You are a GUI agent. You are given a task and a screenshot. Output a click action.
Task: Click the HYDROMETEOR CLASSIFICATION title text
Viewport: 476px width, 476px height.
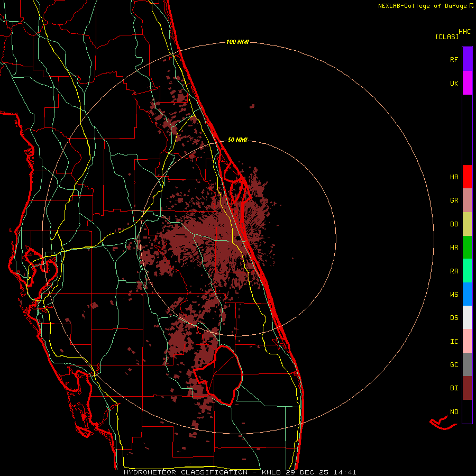tap(186, 472)
